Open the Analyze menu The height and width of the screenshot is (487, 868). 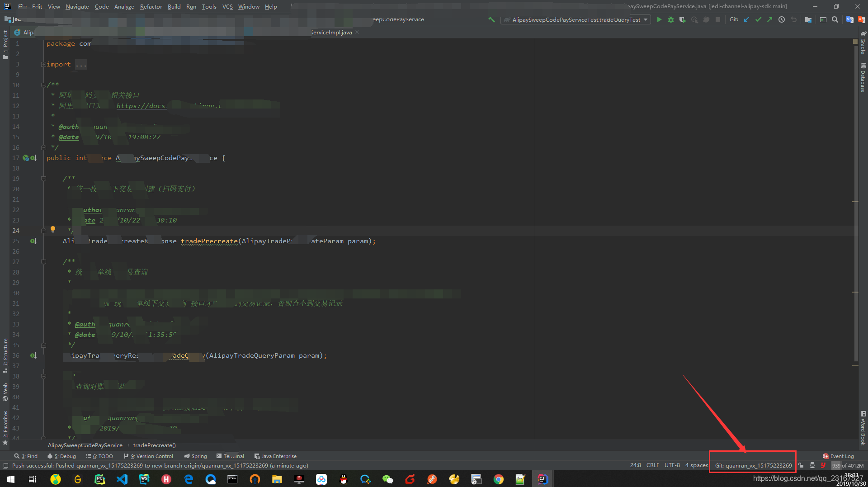point(124,6)
